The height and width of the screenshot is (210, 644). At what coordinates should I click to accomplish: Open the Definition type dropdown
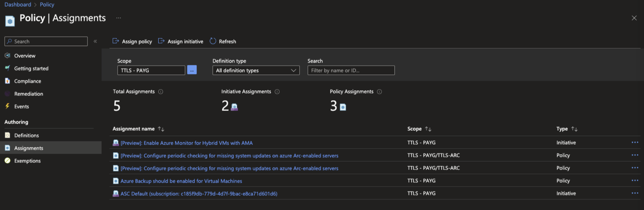click(x=256, y=70)
